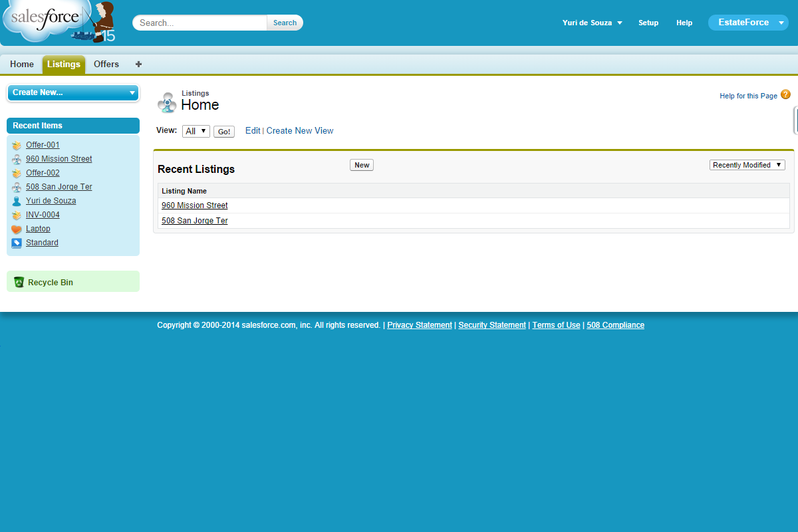
Task: Click the icon beside 508 San Jorge Ter in Recent Items
Action: pos(17,187)
